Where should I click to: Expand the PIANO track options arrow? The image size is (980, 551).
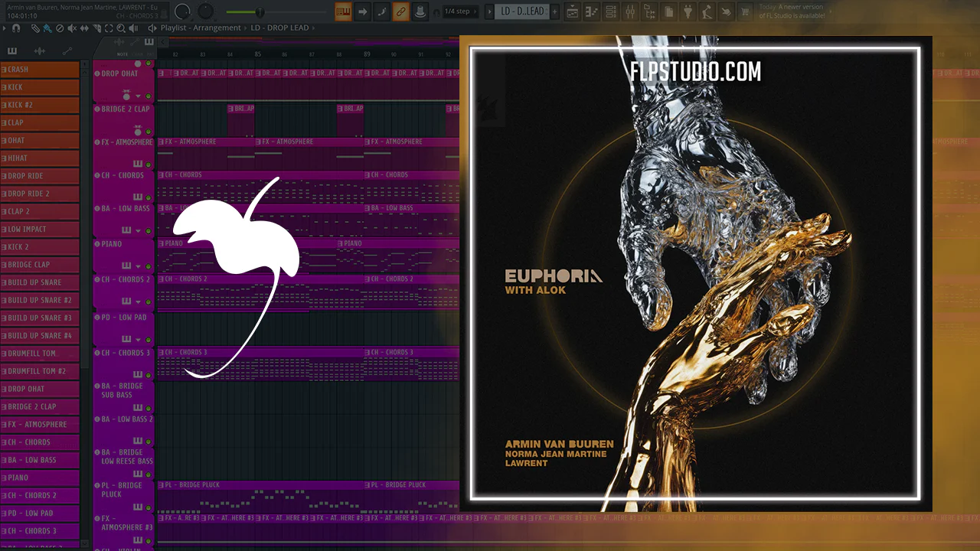[x=139, y=266]
